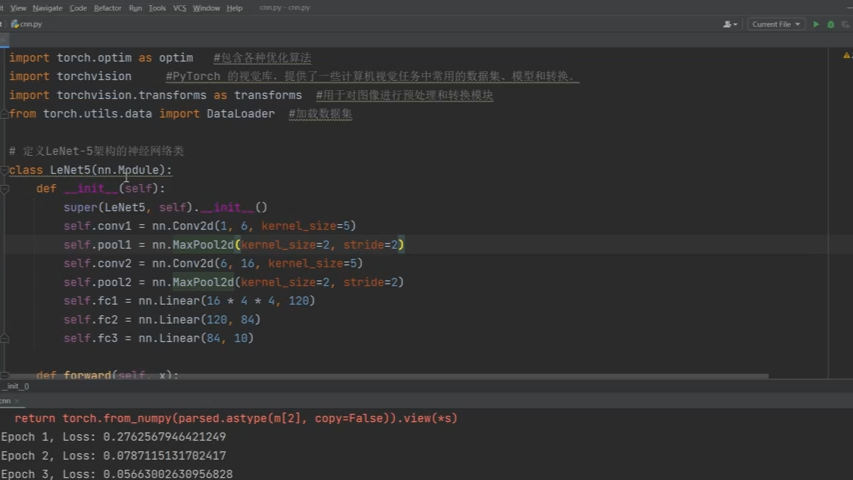Open the Run menu
The height and width of the screenshot is (480, 853).
(135, 8)
